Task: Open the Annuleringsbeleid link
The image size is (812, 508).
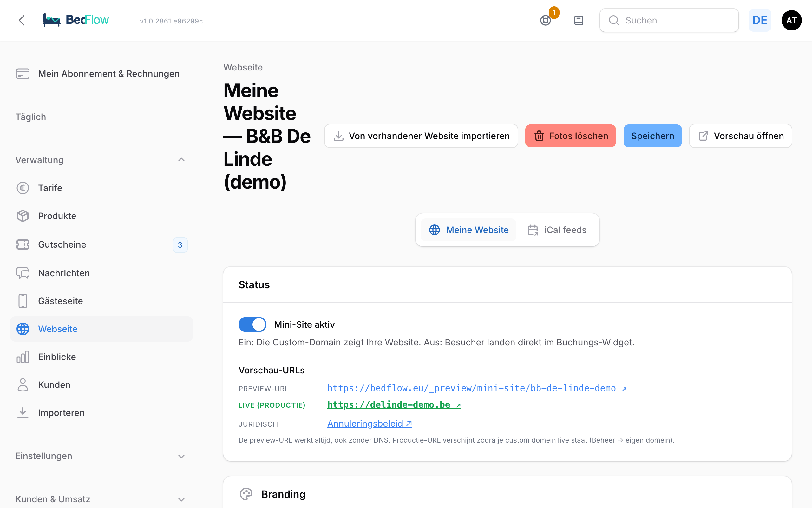Action: pyautogui.click(x=370, y=424)
